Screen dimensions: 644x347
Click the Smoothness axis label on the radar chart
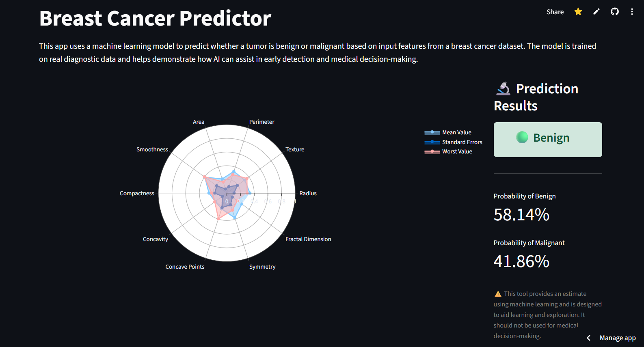pos(152,149)
